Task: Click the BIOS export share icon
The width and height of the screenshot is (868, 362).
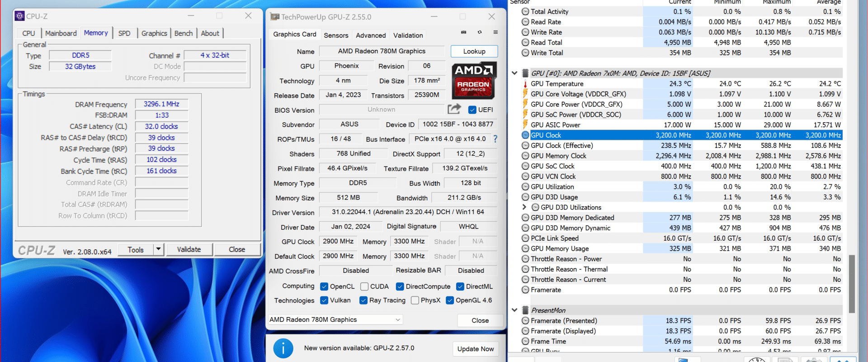Action: [x=454, y=109]
